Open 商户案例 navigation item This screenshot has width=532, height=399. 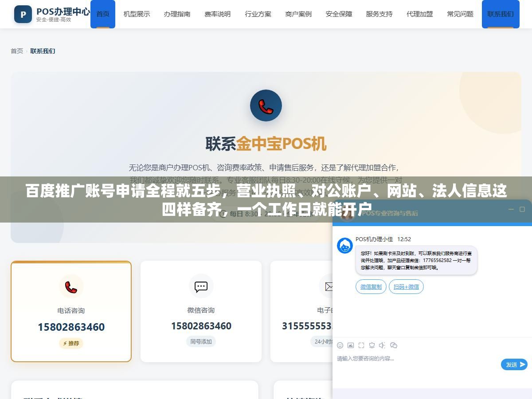(x=298, y=14)
